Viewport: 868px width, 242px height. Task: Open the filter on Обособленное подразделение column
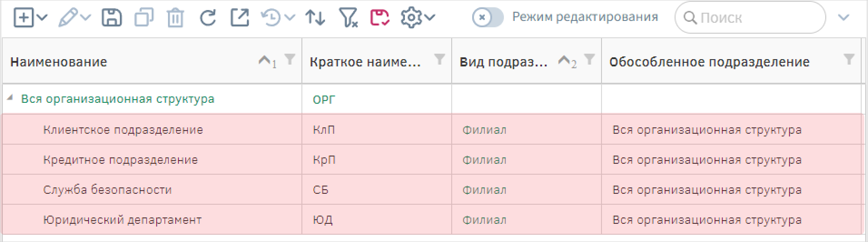[848, 59]
